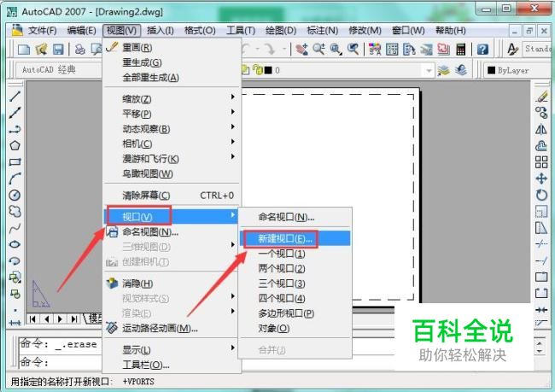Select 四个视口(4) option
This screenshot has height=392, width=555.
(x=295, y=298)
